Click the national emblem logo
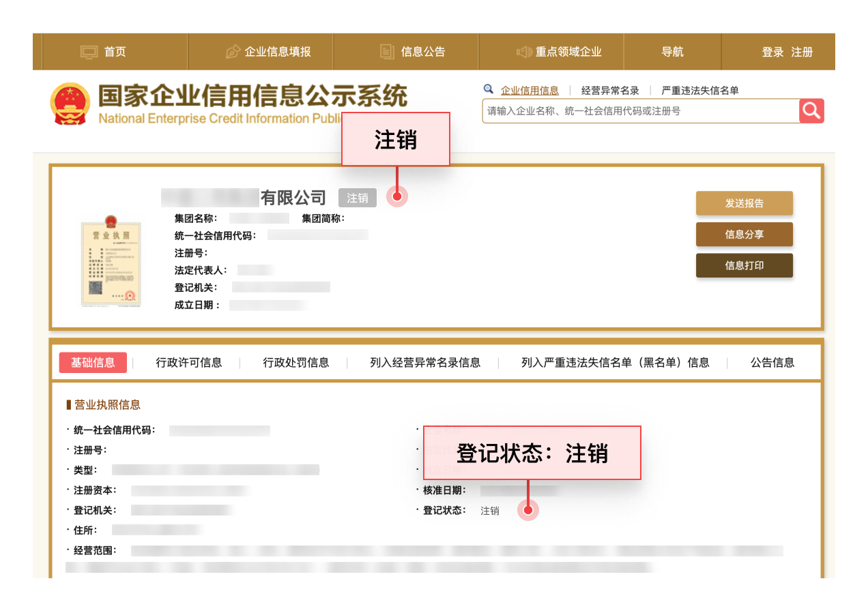Screen dimensions: 868x611 click(x=70, y=104)
